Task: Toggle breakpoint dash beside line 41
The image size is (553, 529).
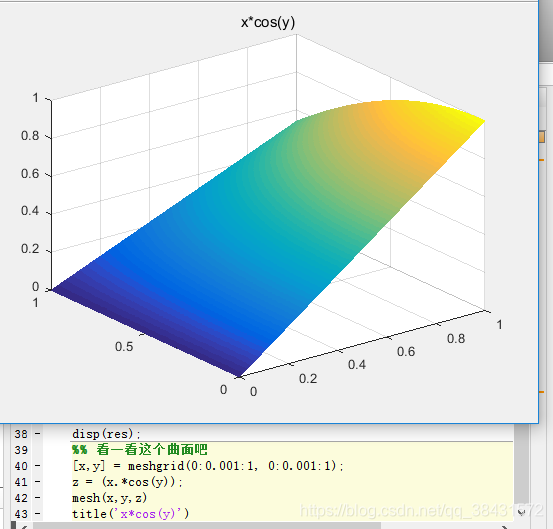Action: [37, 482]
